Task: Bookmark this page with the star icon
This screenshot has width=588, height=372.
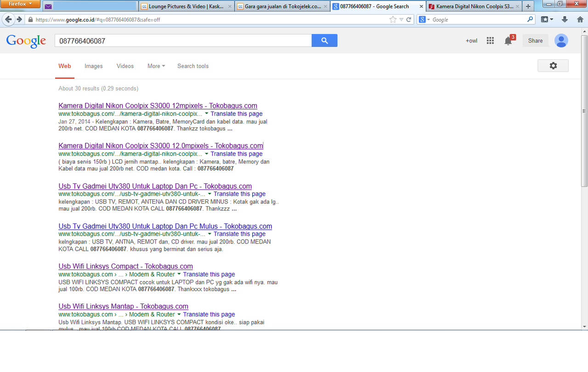Action: click(x=393, y=19)
